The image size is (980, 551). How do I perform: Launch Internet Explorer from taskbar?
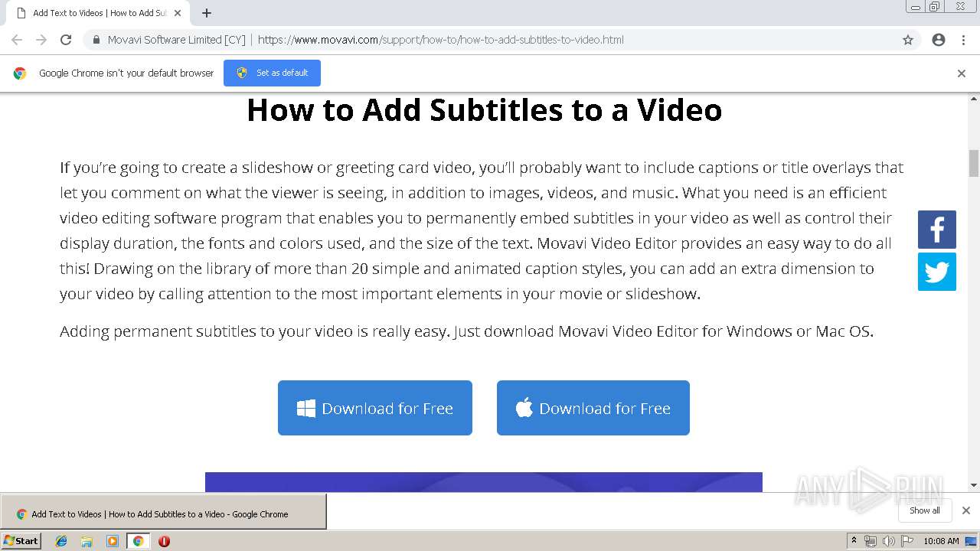click(61, 541)
